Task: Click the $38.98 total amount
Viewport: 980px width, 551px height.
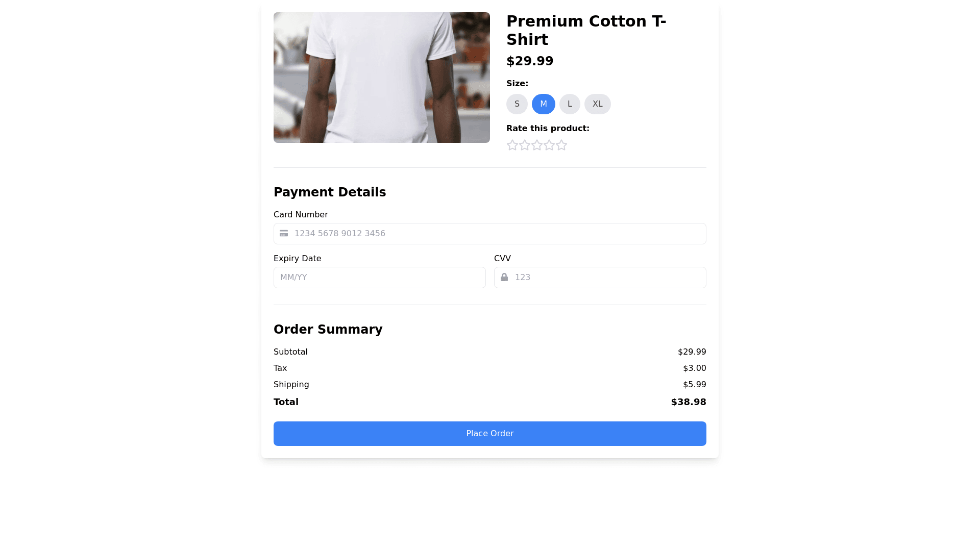Action: [689, 402]
